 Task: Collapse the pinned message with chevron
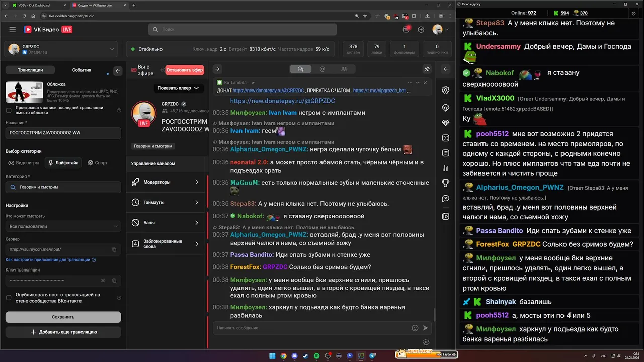tap(418, 82)
